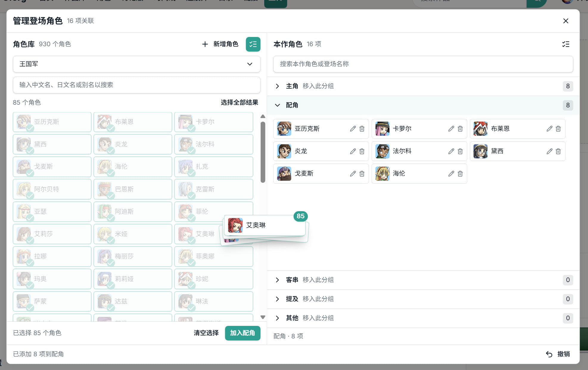This screenshot has height=370, width=588.
Task: Expand the 主角 group
Action: (277, 86)
